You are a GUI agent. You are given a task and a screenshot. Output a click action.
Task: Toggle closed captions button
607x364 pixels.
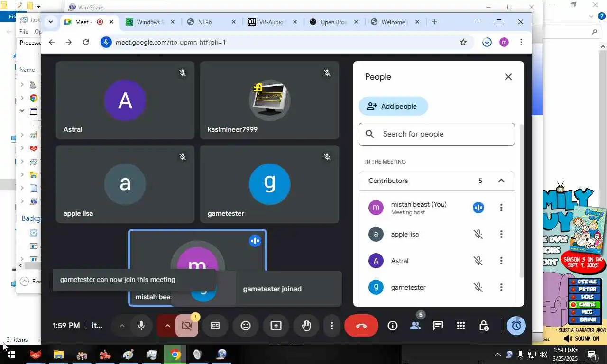click(x=215, y=326)
